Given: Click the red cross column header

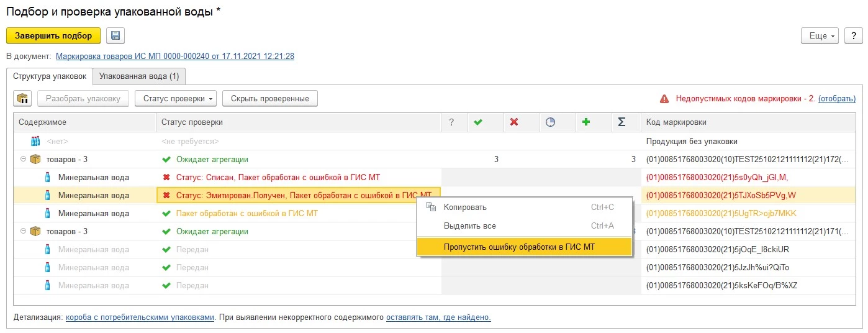Looking at the screenshot, I should (x=513, y=122).
